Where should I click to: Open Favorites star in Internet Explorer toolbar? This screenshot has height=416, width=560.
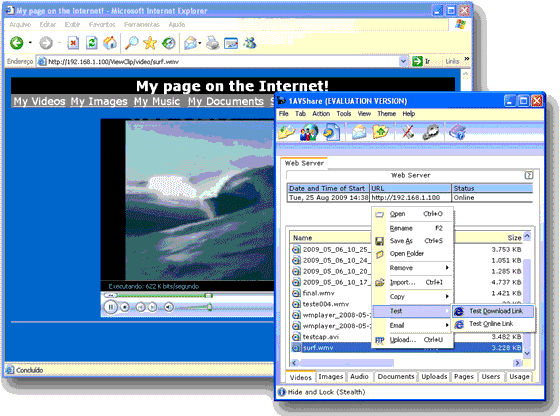pyautogui.click(x=150, y=43)
